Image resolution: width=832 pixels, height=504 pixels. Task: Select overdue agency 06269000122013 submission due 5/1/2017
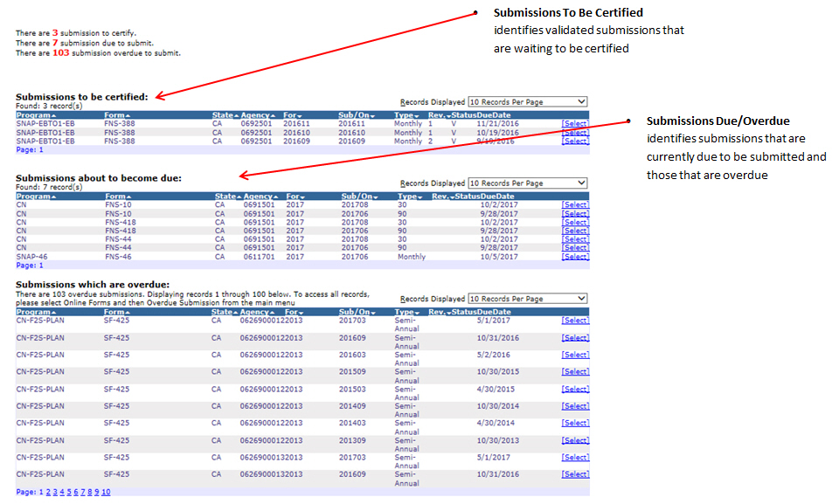[575, 321]
